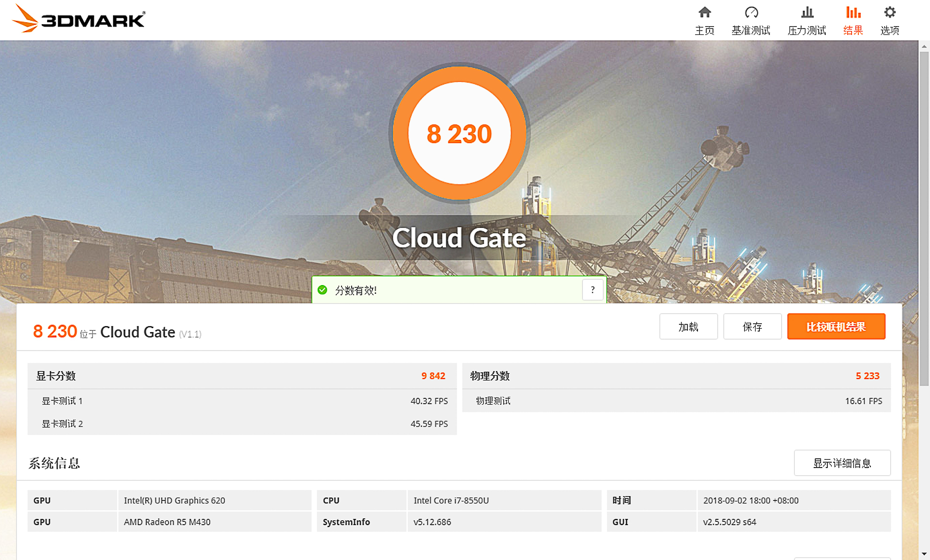Screen dimensions: 930x560
Task: Click the question mark help button
Action: tap(592, 290)
